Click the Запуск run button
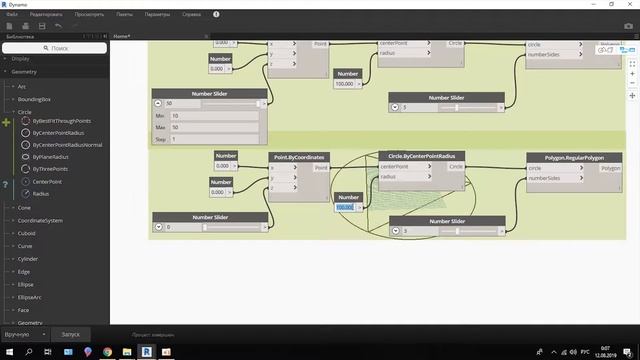Image resolution: width=640 pixels, height=360 pixels. [71, 334]
